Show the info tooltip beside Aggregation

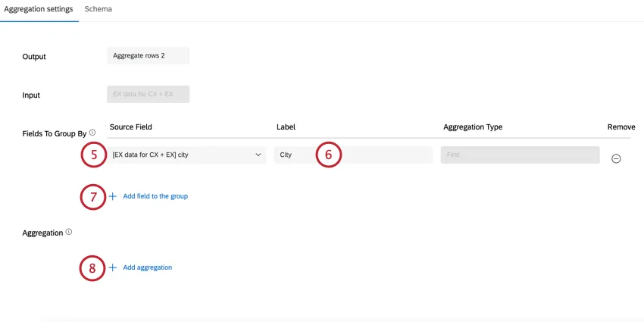pyautogui.click(x=69, y=233)
